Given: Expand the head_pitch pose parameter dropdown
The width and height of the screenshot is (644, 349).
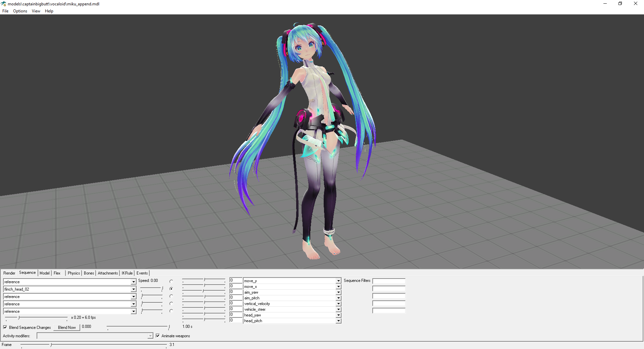Looking at the screenshot, I should click(338, 321).
